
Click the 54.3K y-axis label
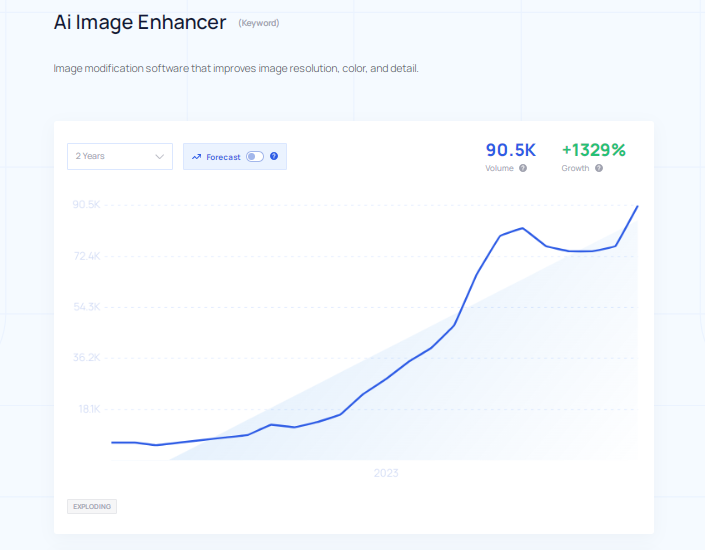click(x=87, y=307)
